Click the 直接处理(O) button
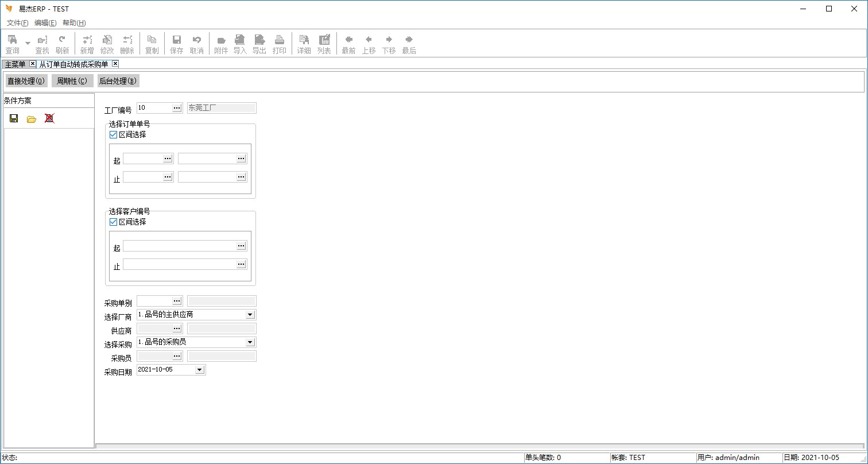 click(x=26, y=81)
